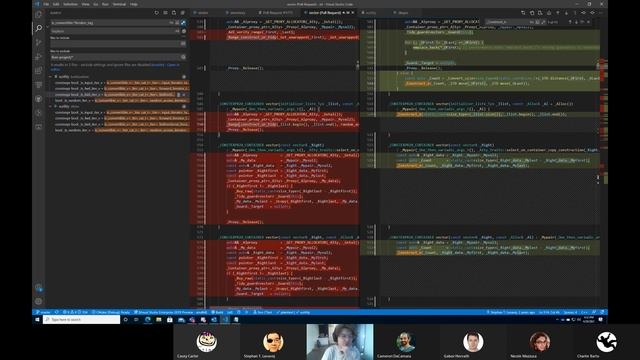Viewport: 640px width, 360px height.
Task: Collapse the replace field chevron
Action: [x=47, y=27]
